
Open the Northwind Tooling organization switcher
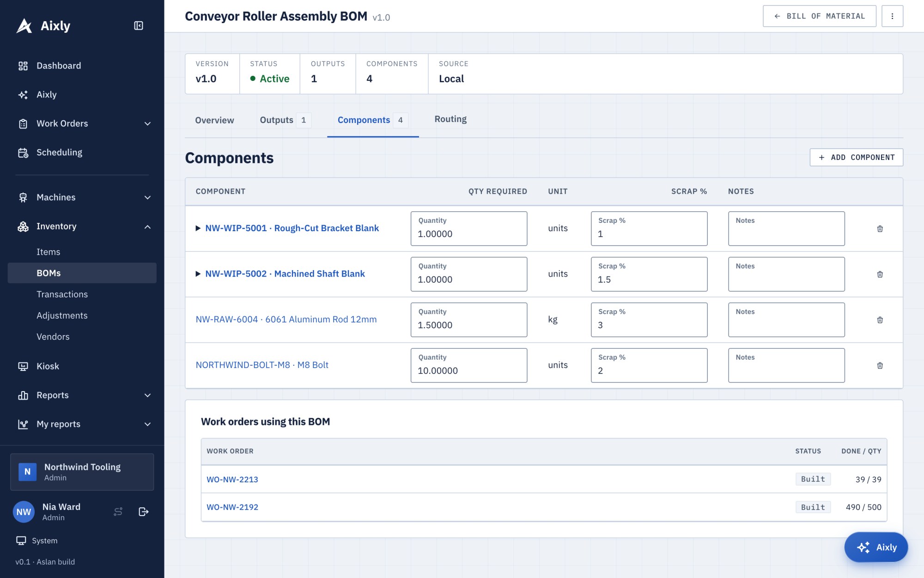82,472
